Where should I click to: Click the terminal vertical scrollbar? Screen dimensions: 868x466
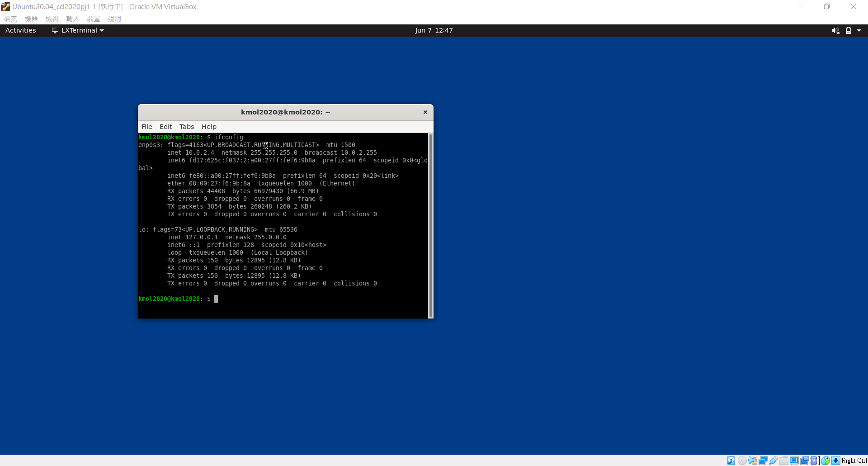(430, 225)
